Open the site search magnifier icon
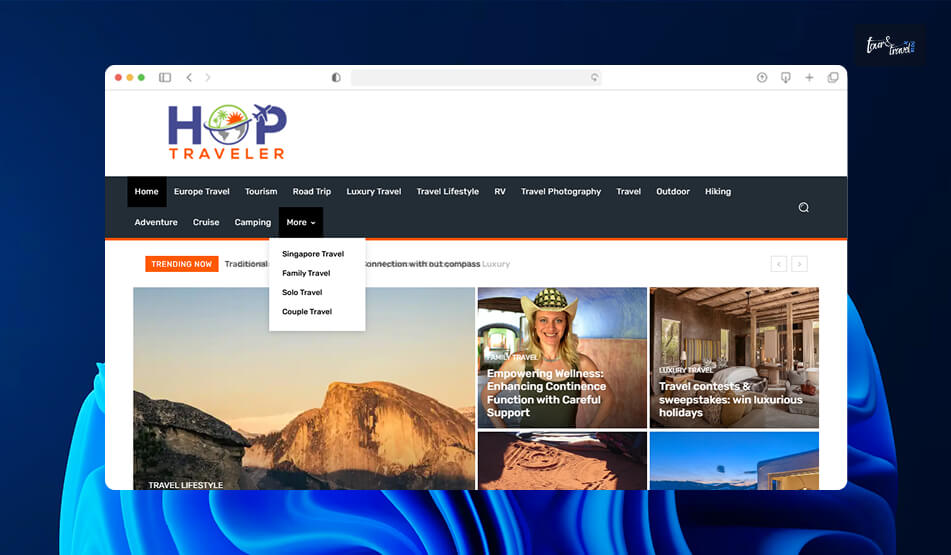This screenshot has height=555, width=951. [x=804, y=207]
